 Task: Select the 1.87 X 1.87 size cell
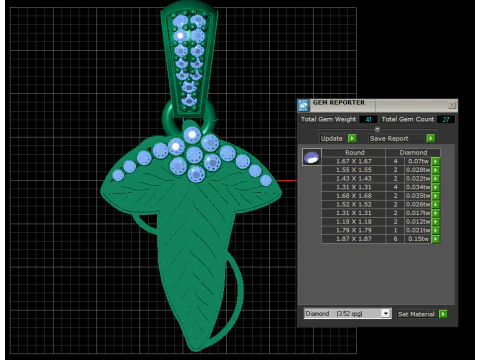354,239
